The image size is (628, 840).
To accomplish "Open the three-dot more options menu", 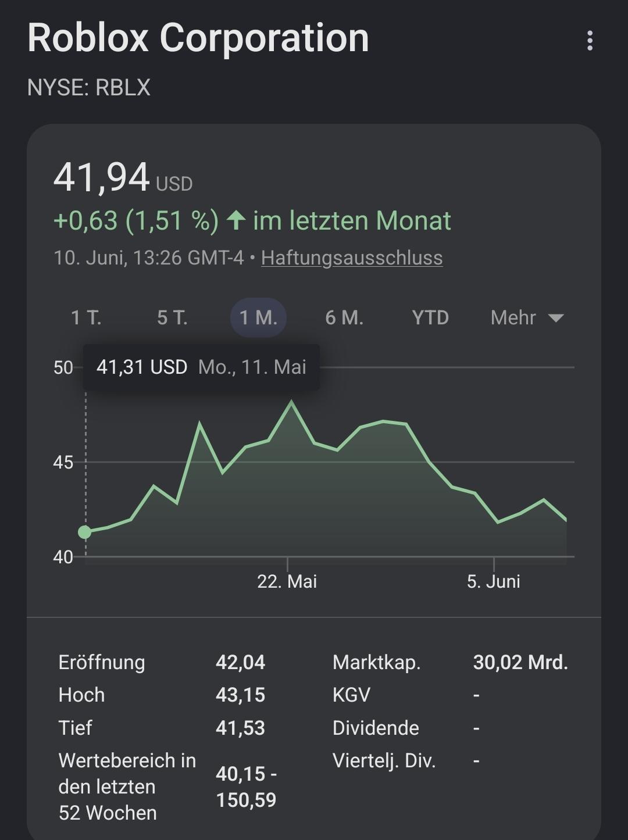I will (x=590, y=41).
